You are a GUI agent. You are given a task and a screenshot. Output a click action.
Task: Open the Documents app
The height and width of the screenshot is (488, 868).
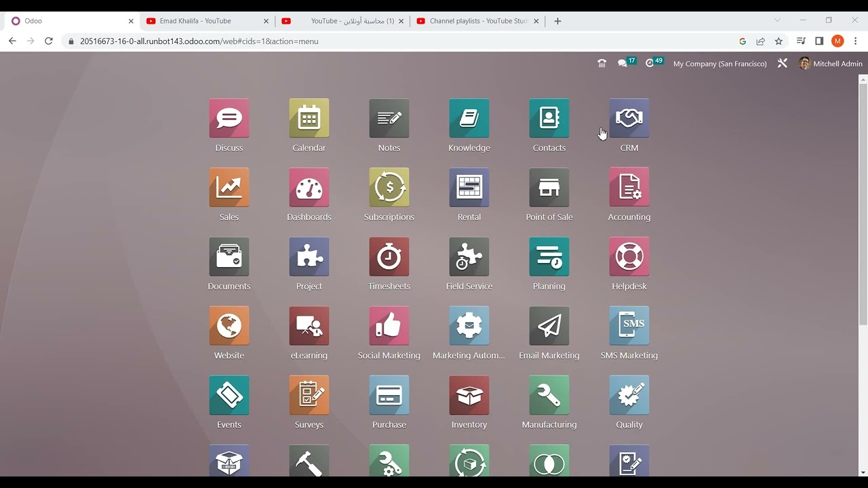click(229, 257)
